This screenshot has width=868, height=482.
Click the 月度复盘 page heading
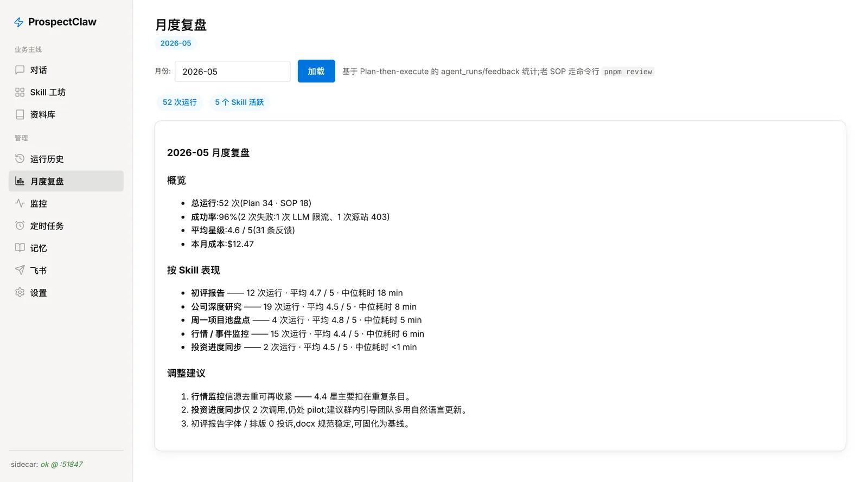click(x=181, y=25)
